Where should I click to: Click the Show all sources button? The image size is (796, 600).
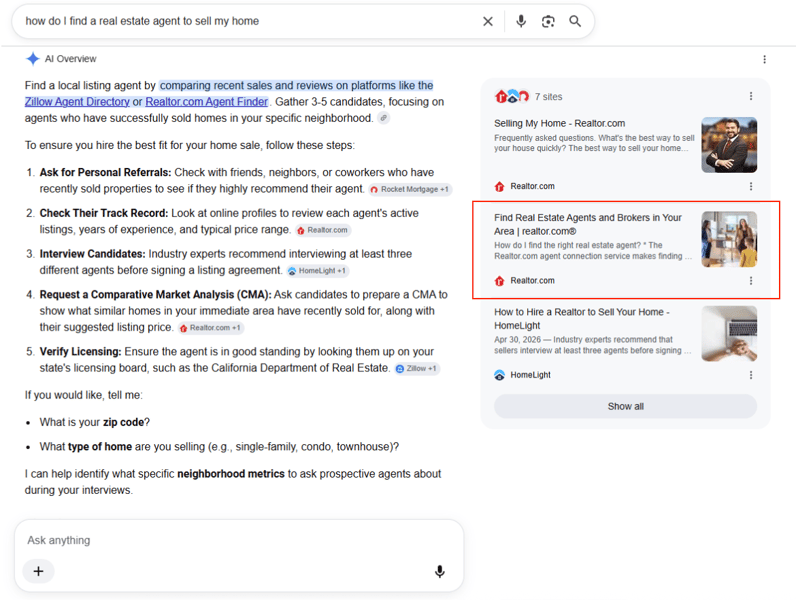click(625, 407)
